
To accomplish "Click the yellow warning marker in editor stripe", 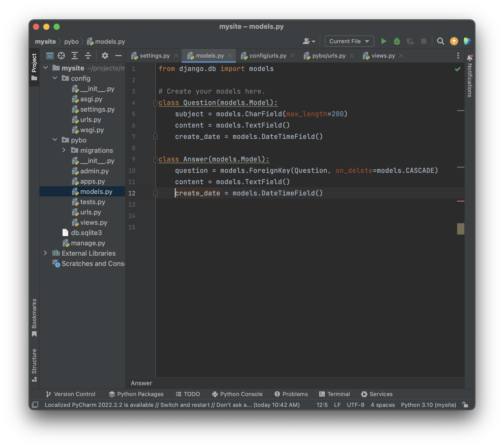I will [460, 111].
